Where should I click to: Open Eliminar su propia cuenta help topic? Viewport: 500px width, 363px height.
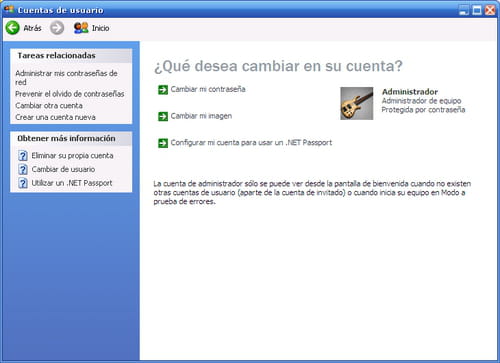[72, 156]
